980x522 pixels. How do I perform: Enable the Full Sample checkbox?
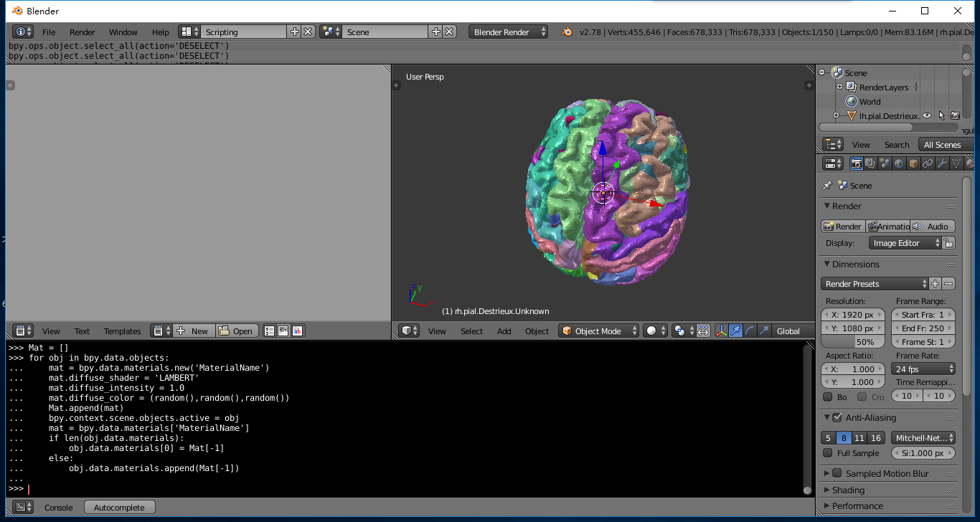[x=828, y=453]
